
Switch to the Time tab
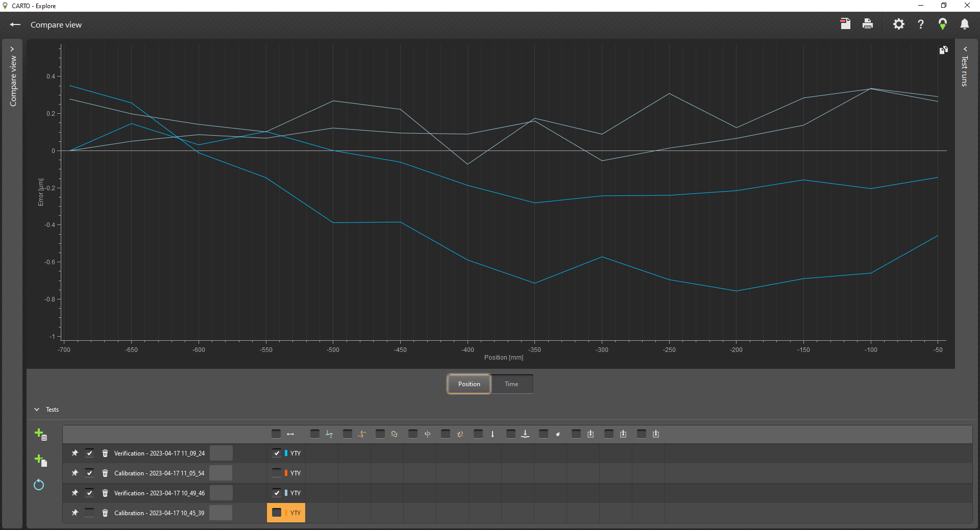tap(511, 384)
